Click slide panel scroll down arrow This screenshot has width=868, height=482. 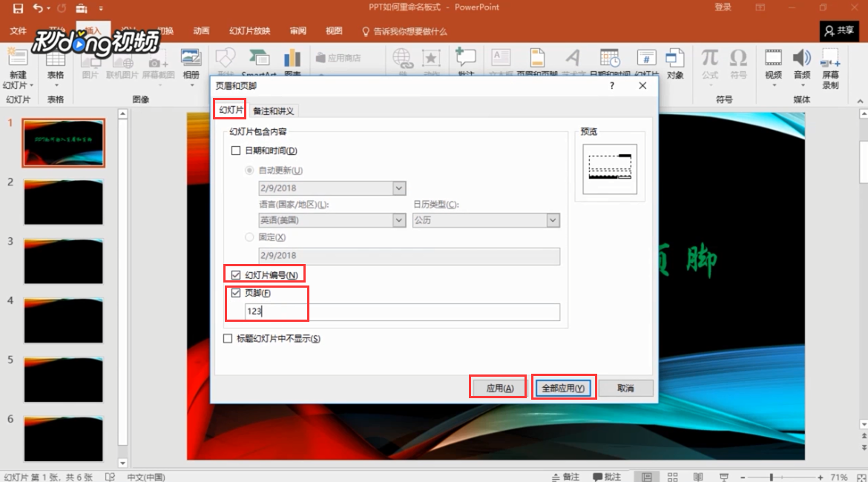(123, 463)
